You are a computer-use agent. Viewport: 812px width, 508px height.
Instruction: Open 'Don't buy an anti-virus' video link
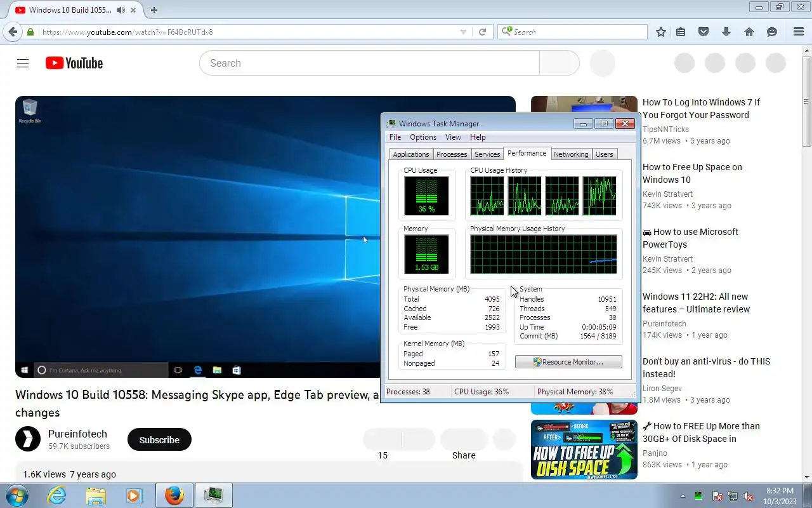point(706,368)
